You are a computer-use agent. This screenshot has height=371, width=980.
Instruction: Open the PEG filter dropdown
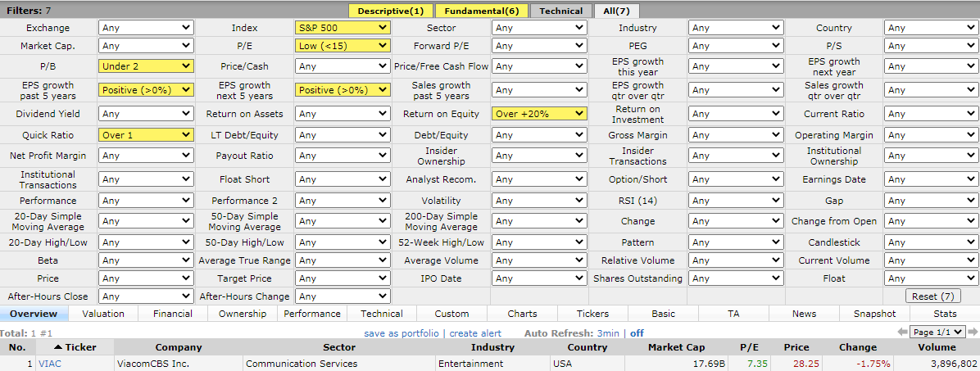[x=736, y=46]
